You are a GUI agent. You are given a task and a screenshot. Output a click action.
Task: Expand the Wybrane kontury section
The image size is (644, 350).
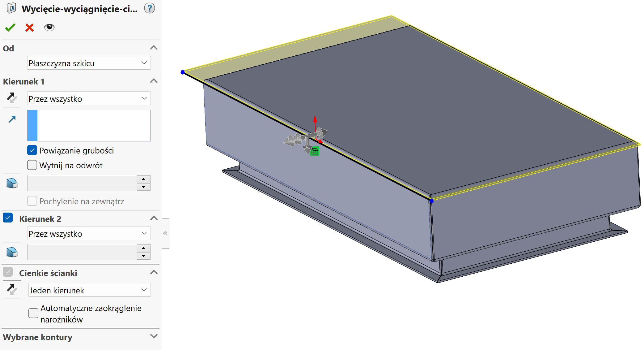pyautogui.click(x=154, y=336)
